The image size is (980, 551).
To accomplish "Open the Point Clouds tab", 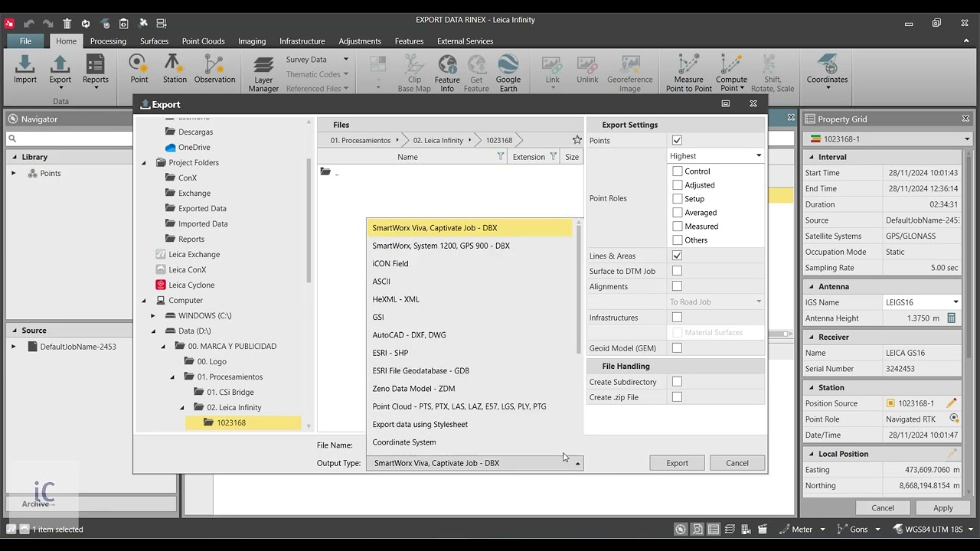I will click(x=204, y=41).
